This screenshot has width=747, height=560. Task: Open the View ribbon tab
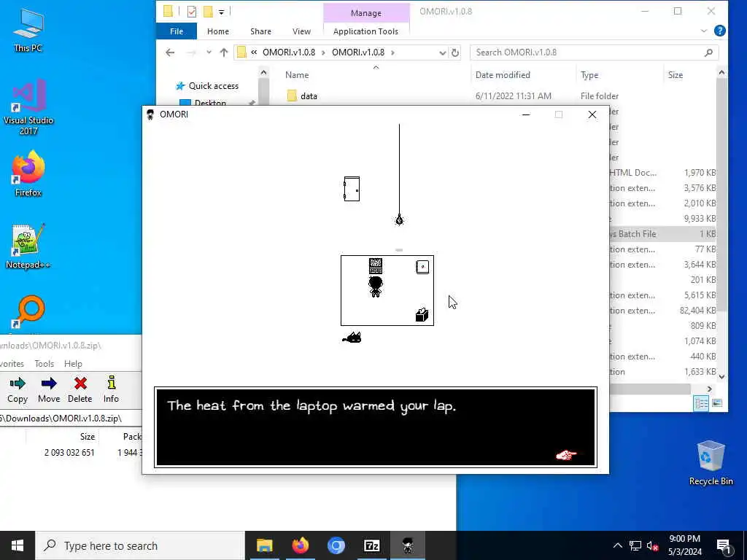pos(301,31)
